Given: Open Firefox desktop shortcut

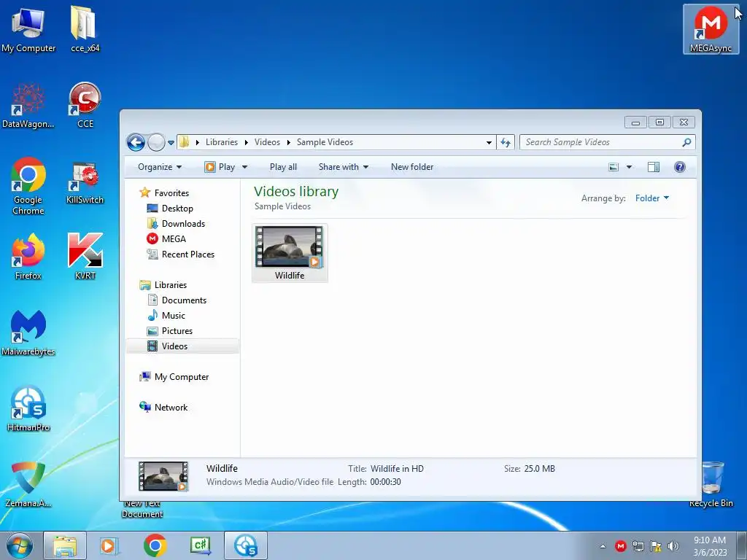Looking at the screenshot, I should pos(28,257).
